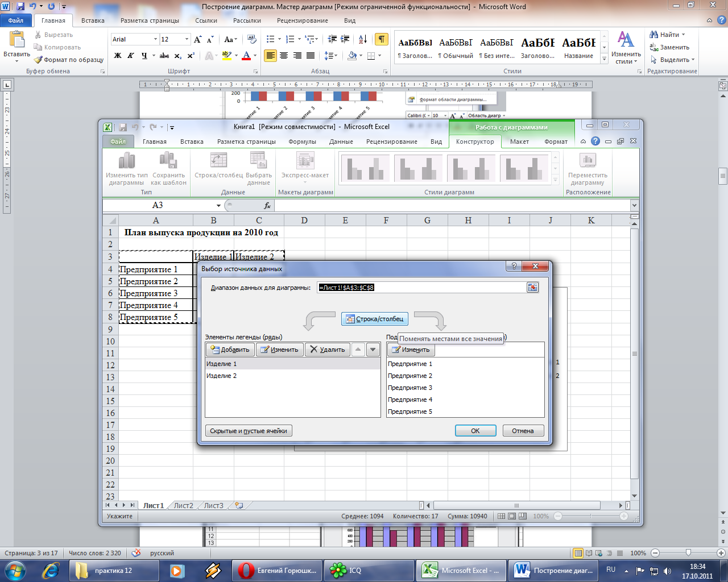Move the legend series up with the up arrow
The height and width of the screenshot is (582, 728).
(358, 350)
